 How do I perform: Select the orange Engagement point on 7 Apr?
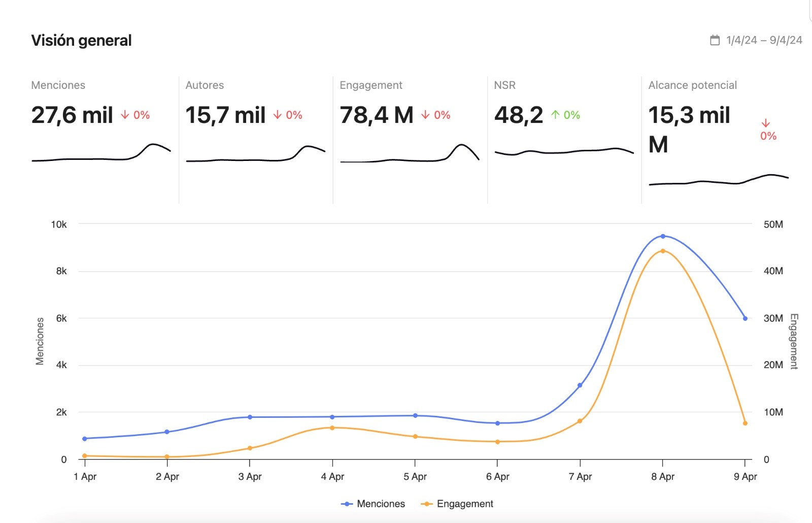point(580,421)
